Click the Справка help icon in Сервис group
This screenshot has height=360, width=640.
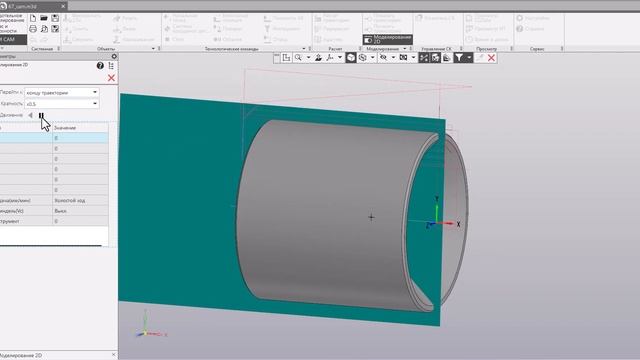point(520,29)
